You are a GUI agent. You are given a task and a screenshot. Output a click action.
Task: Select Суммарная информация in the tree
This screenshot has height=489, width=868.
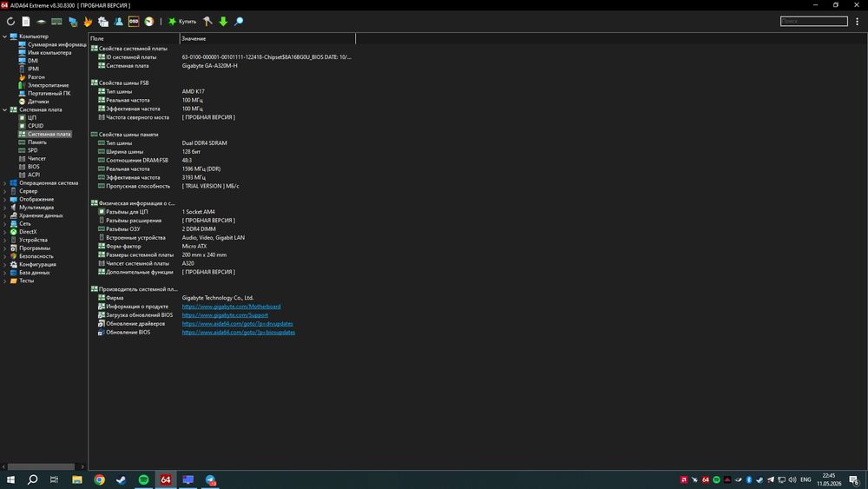pos(57,44)
